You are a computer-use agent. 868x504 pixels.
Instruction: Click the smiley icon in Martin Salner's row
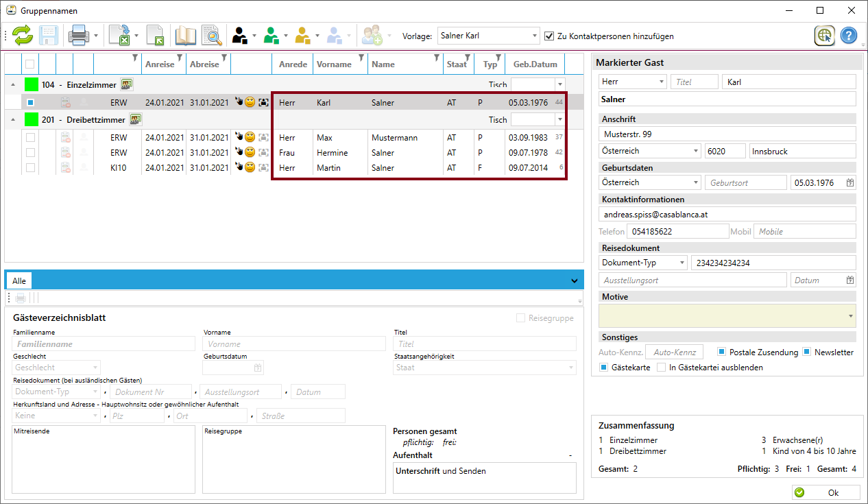(x=250, y=167)
